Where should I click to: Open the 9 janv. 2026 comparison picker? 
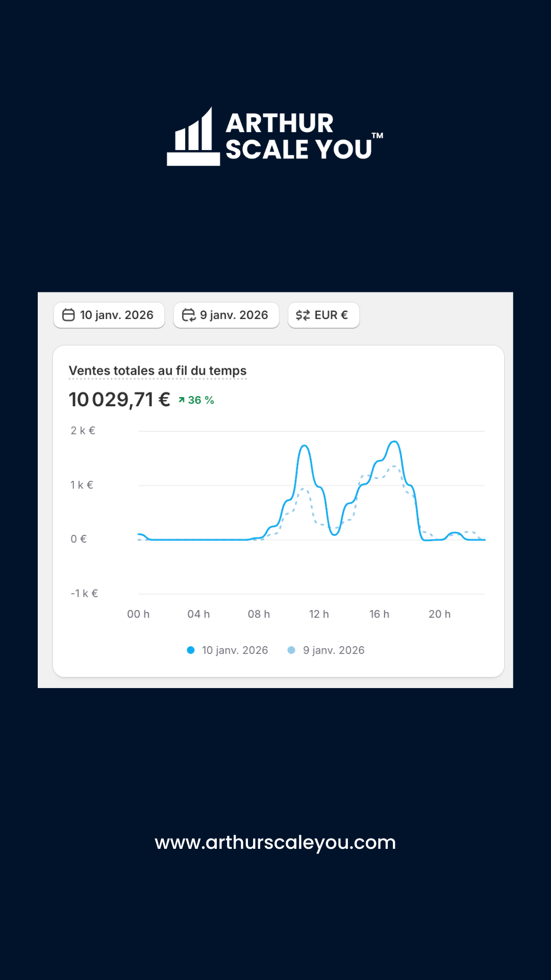226,315
